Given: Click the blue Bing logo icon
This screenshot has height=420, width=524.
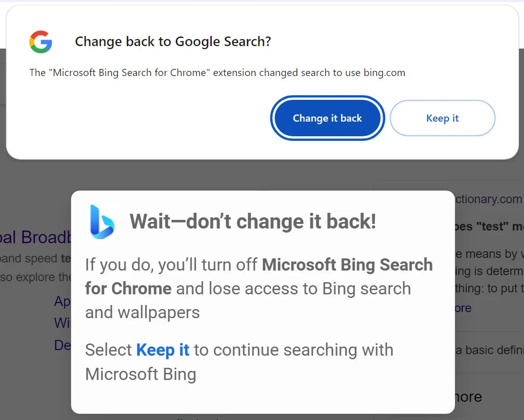Looking at the screenshot, I should (102, 221).
